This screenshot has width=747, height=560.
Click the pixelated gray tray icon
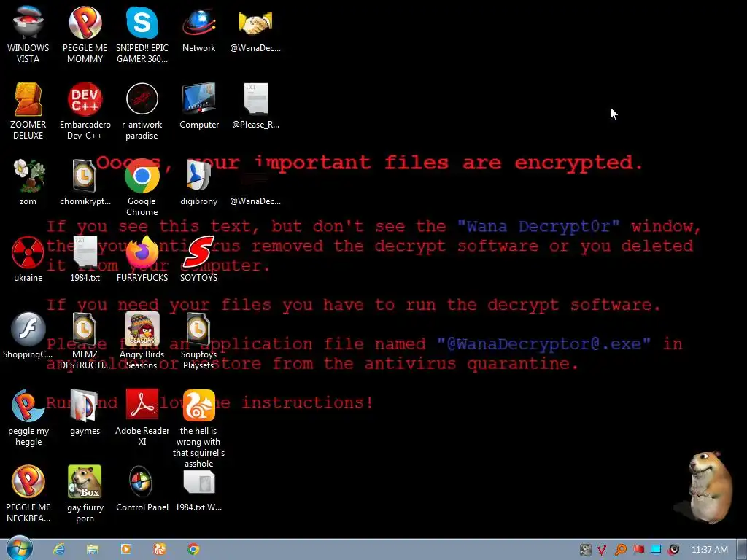[586, 550]
